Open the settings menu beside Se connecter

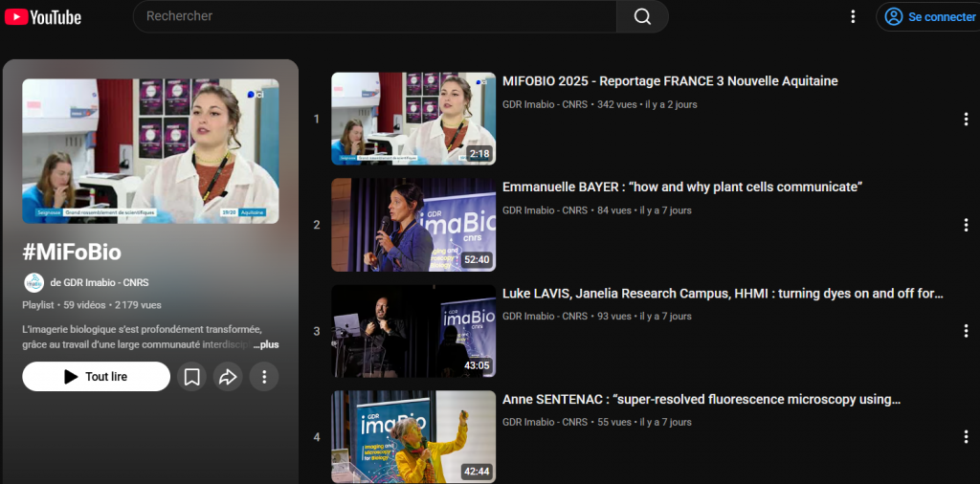click(x=853, y=17)
